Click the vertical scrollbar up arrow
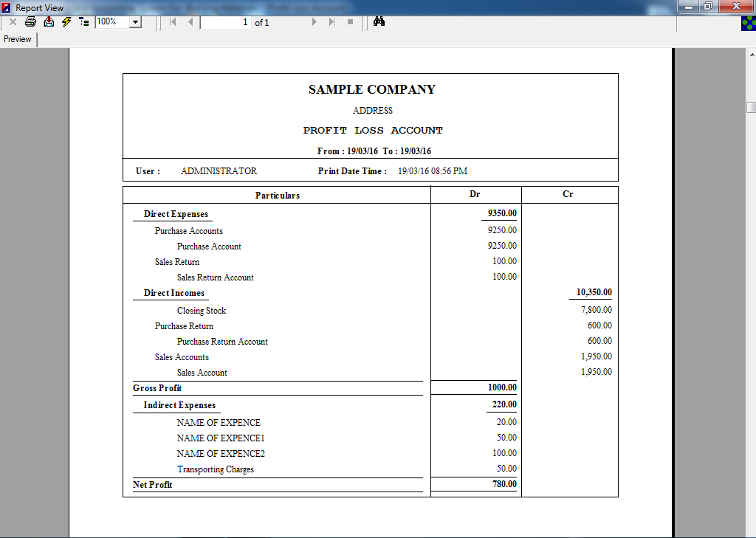Viewport: 756px width, 538px height. click(x=750, y=53)
